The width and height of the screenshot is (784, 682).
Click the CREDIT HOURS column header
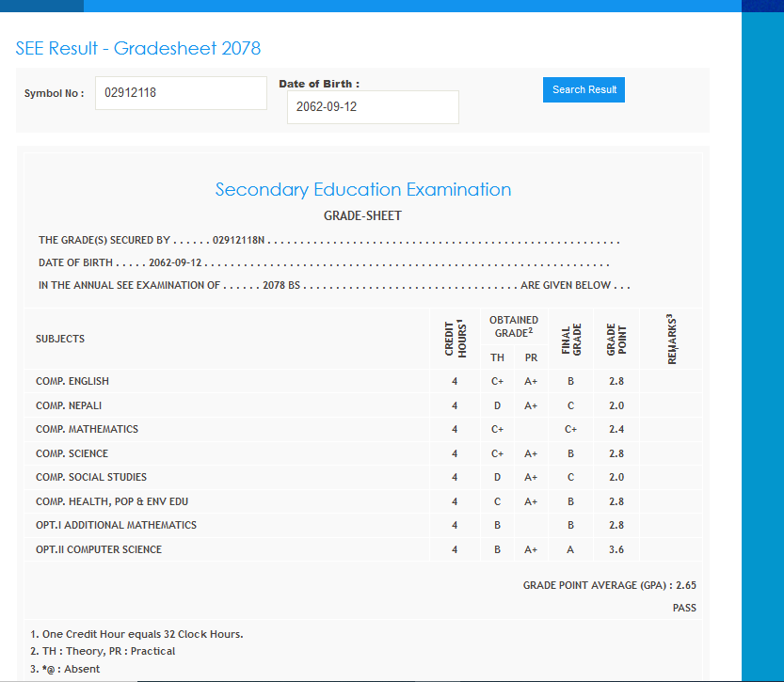[455, 338]
